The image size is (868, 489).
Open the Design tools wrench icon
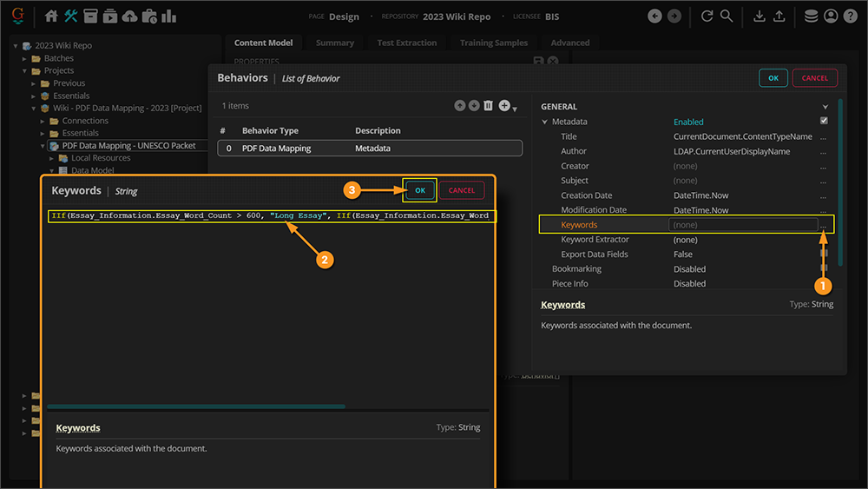click(x=71, y=16)
